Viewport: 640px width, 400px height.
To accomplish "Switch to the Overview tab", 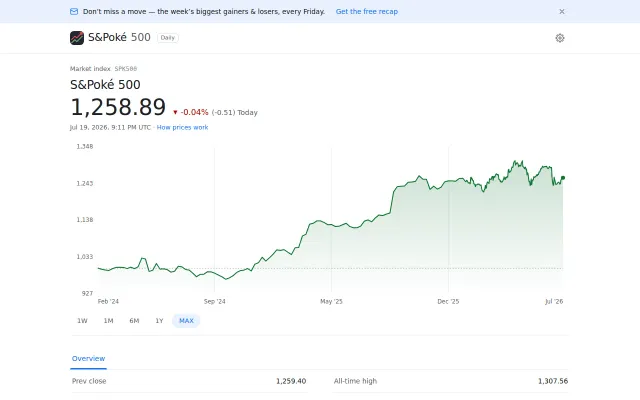I will [89, 358].
